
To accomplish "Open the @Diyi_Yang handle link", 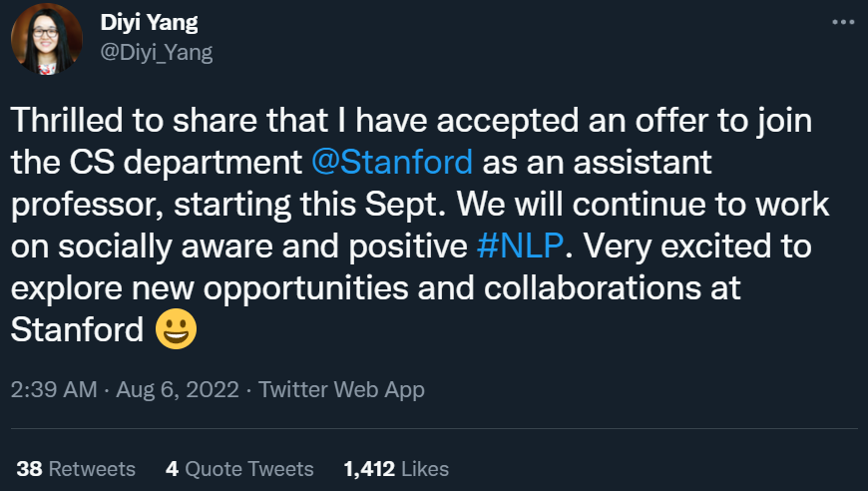I will coord(156,52).
